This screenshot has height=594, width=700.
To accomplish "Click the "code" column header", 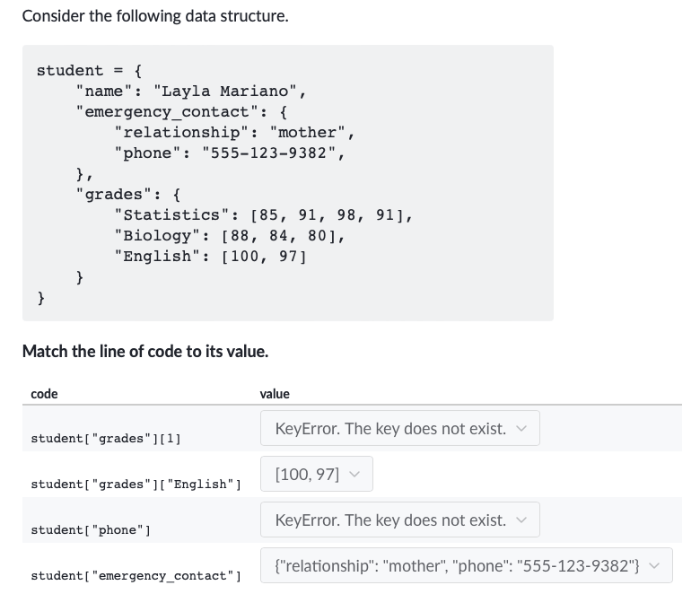I will tap(44, 394).
